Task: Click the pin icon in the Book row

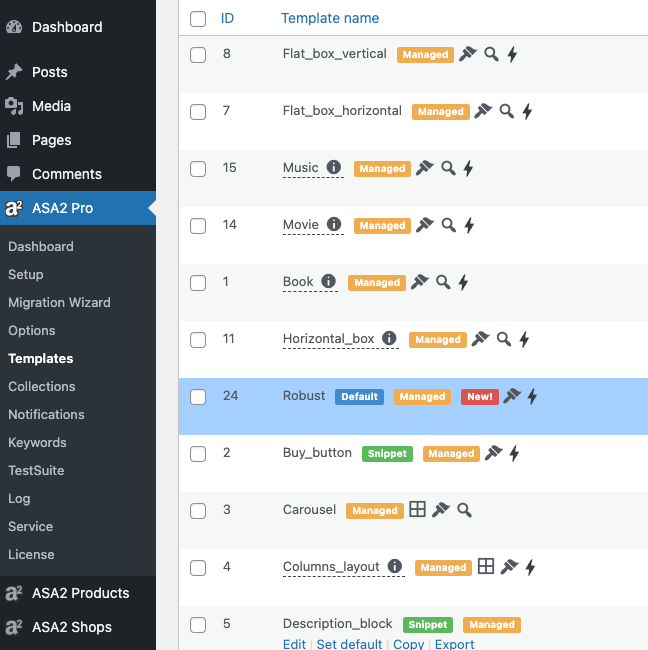Action: point(420,281)
